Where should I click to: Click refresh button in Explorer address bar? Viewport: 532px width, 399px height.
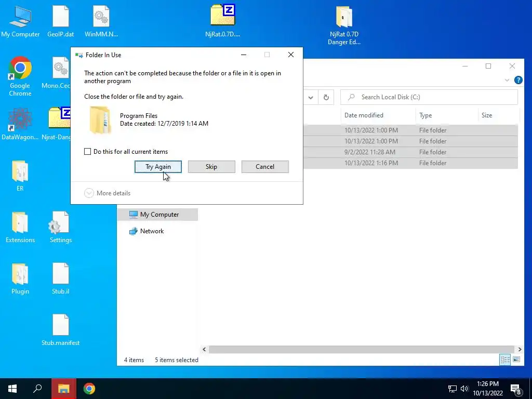pyautogui.click(x=326, y=97)
